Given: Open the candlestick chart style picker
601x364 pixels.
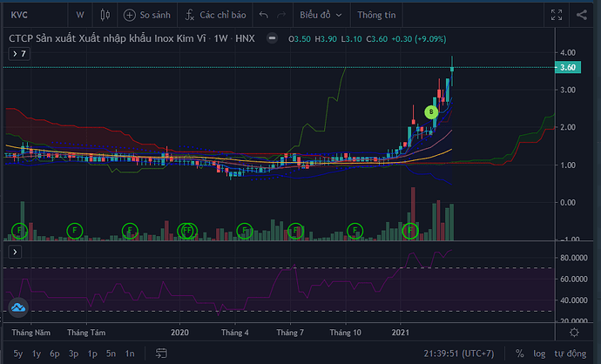Looking at the screenshot, I should coord(105,15).
